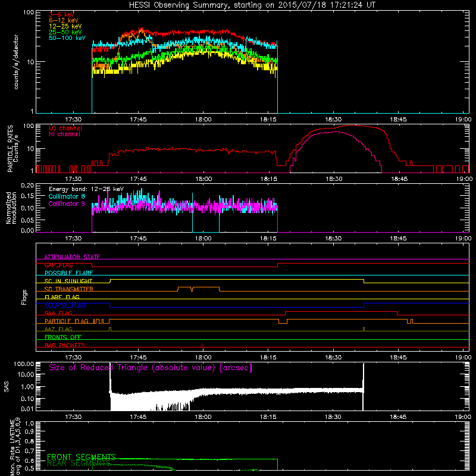Select the ATTENUATOR STATE flag label

pos(72,257)
